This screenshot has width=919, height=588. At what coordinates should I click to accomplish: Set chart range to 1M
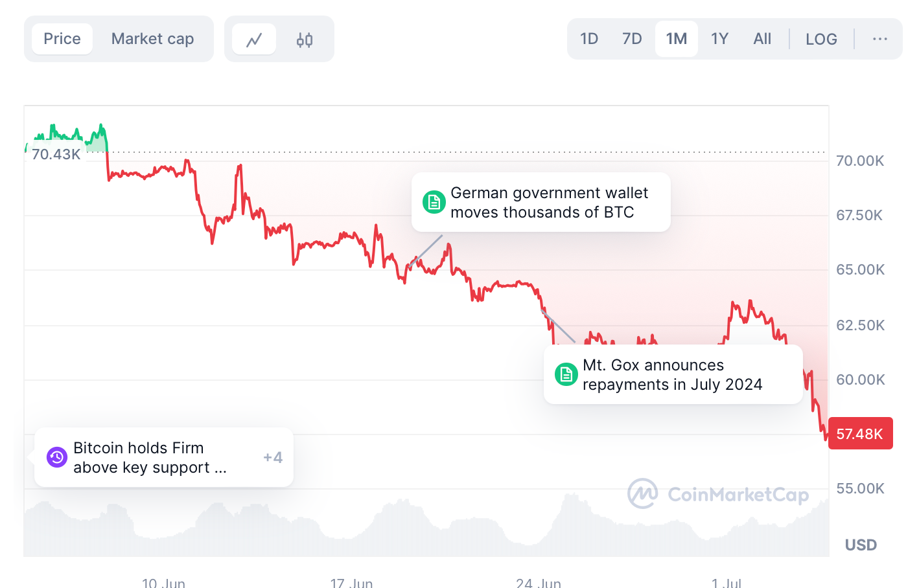coord(677,39)
